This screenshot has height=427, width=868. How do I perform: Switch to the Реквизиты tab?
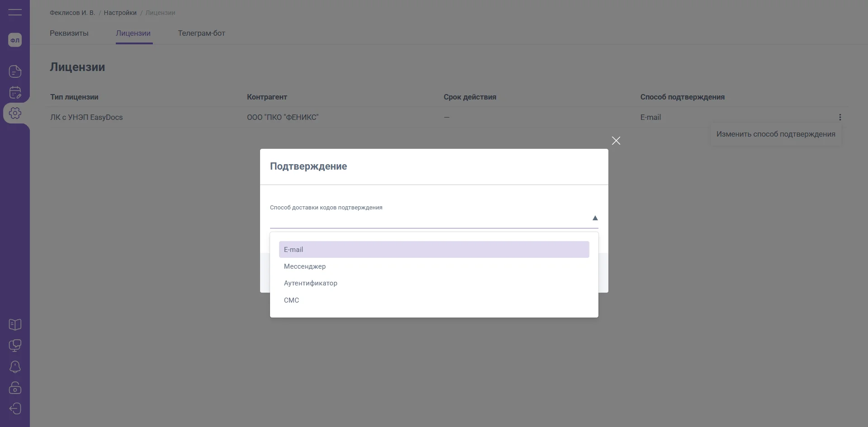[x=69, y=33]
